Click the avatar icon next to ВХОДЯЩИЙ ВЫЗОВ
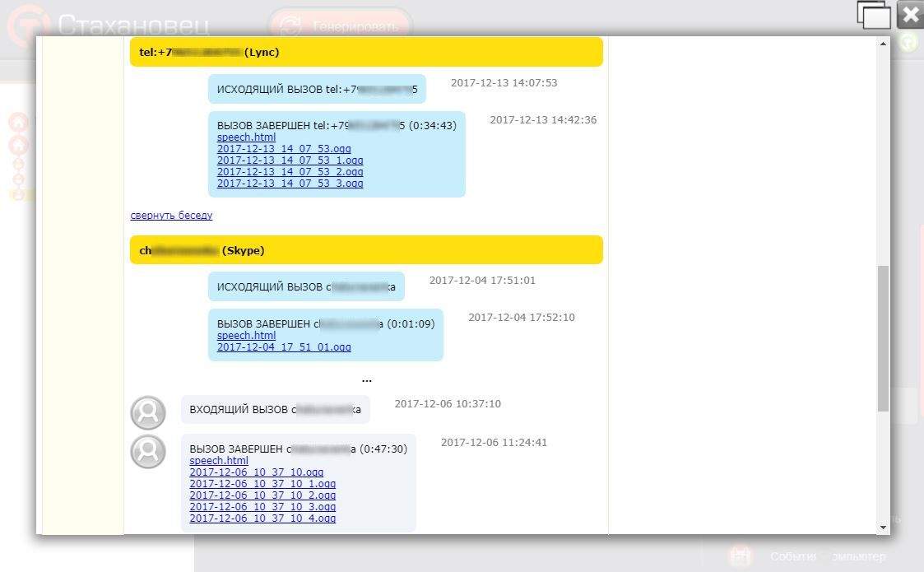 pyautogui.click(x=148, y=412)
